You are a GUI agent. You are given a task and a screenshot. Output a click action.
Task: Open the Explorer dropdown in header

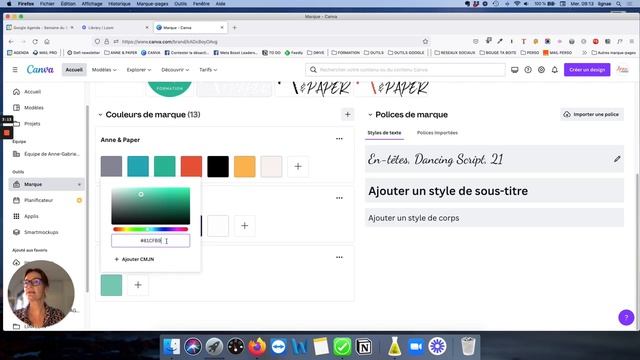pyautogui.click(x=139, y=70)
